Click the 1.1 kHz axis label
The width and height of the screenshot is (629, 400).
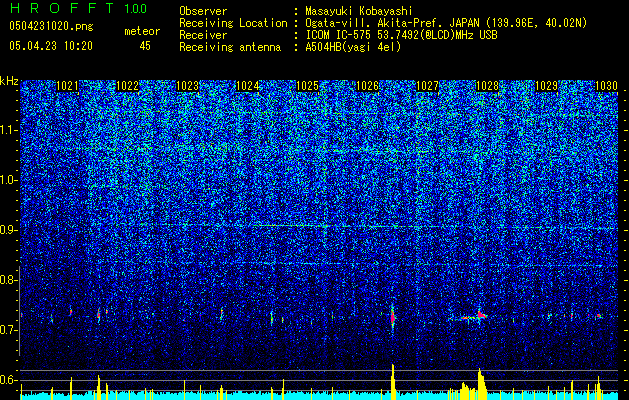pos(8,130)
